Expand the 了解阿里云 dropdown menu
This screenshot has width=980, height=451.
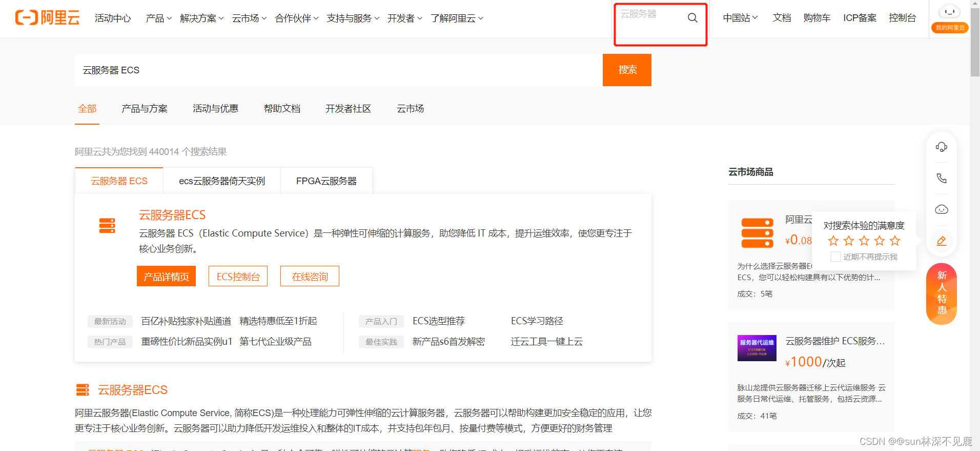tap(457, 18)
